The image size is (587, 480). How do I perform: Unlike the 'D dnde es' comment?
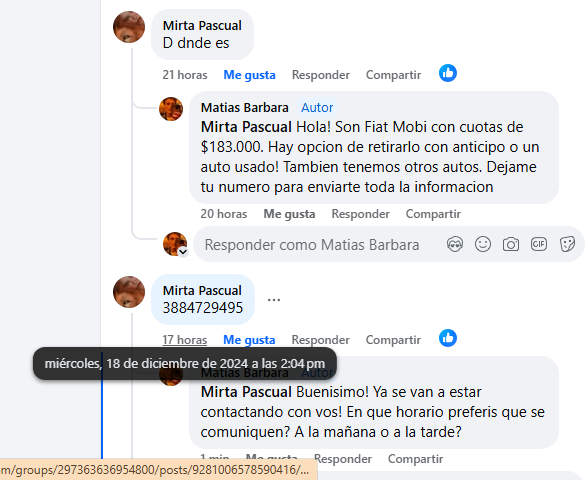coord(249,75)
